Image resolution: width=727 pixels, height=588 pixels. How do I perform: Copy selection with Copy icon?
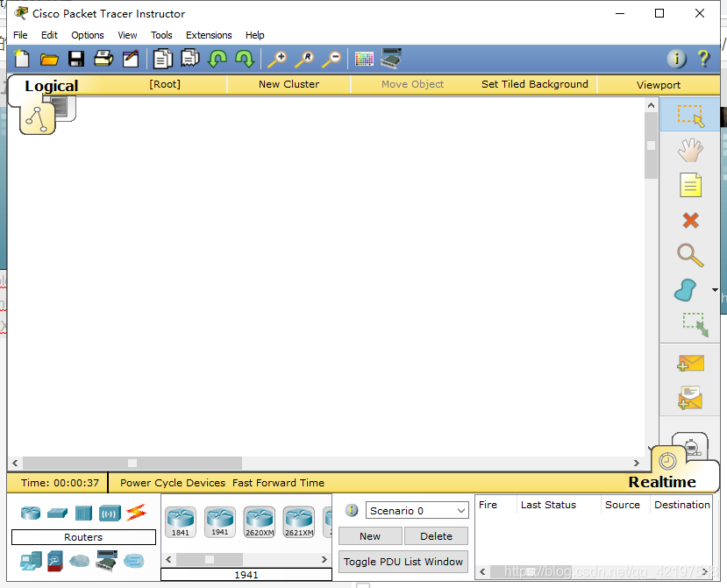(x=163, y=59)
